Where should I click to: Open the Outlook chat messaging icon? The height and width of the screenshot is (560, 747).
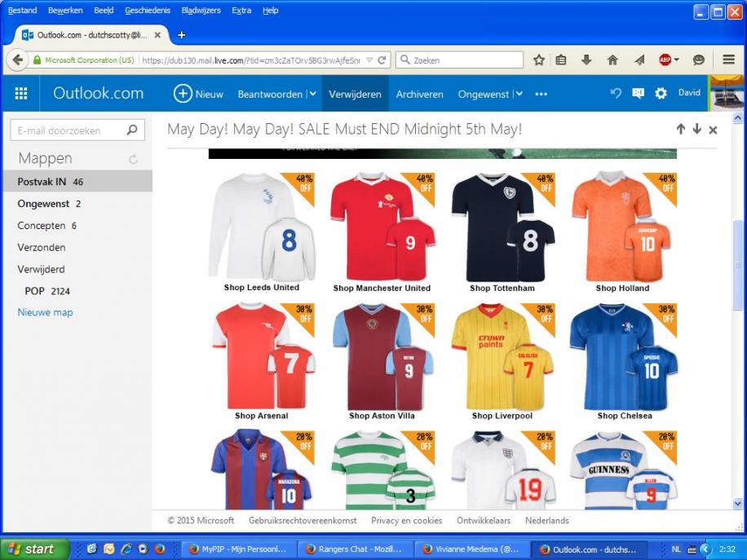click(x=638, y=94)
